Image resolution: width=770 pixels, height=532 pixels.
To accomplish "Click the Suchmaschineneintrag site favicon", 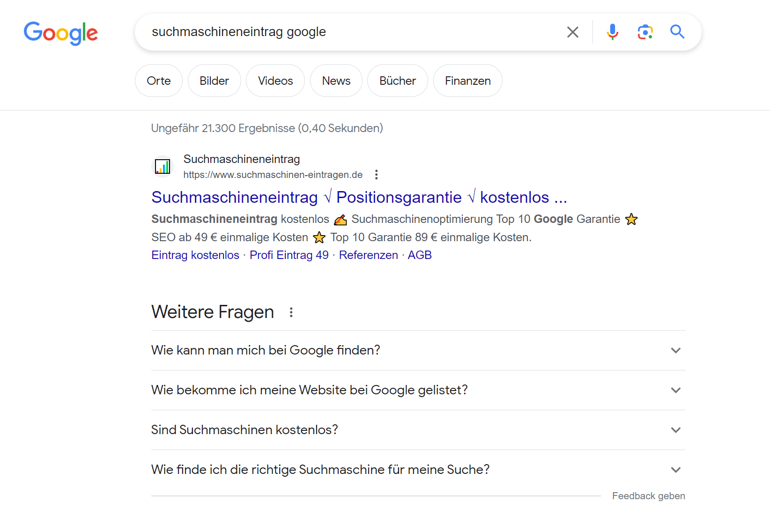I will [x=163, y=166].
